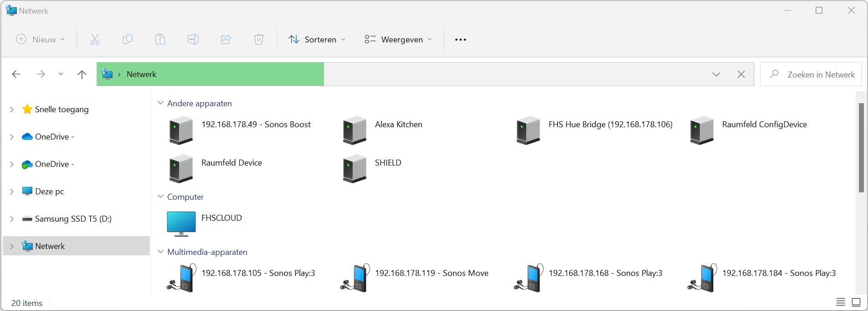Select the Raumfeld ConfigDevice icon

click(702, 130)
